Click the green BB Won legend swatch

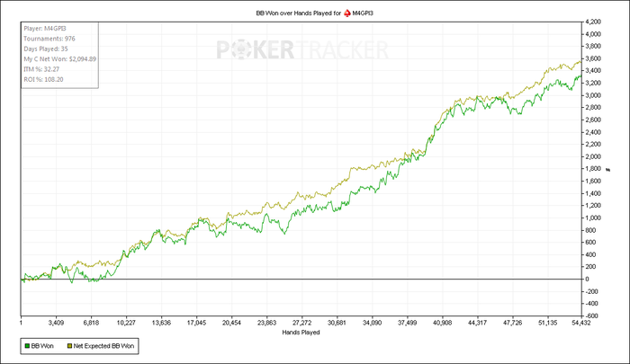tap(27, 346)
